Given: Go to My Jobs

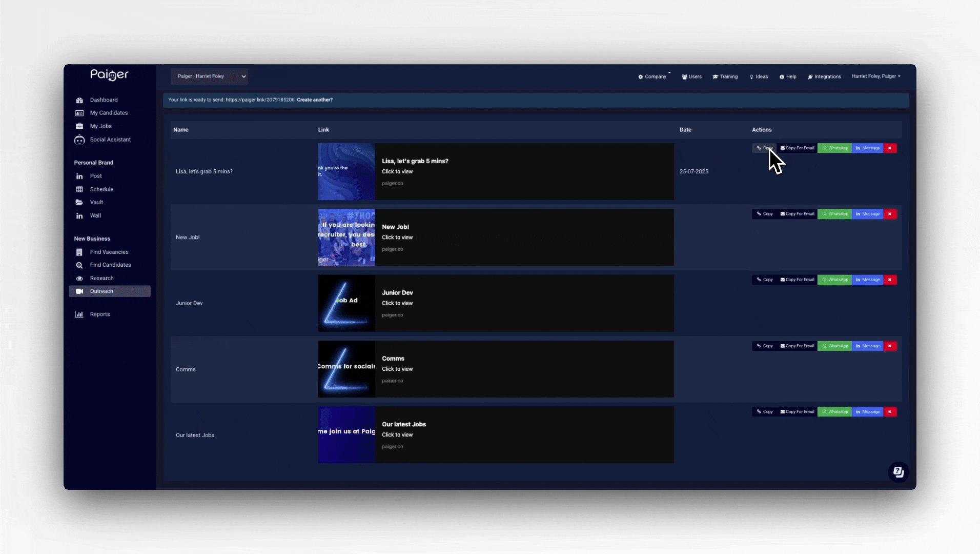Looking at the screenshot, I should pos(100,126).
